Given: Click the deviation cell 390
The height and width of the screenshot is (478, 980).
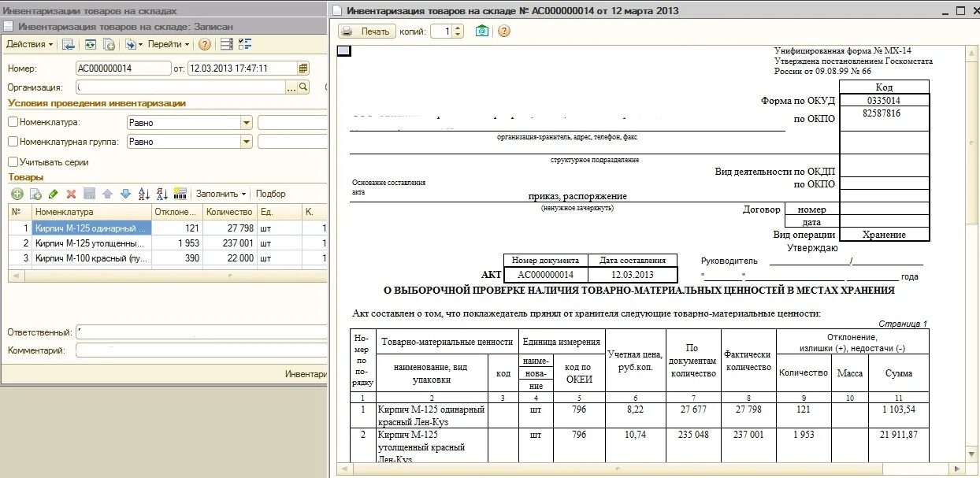Looking at the screenshot, I should coord(176,258).
